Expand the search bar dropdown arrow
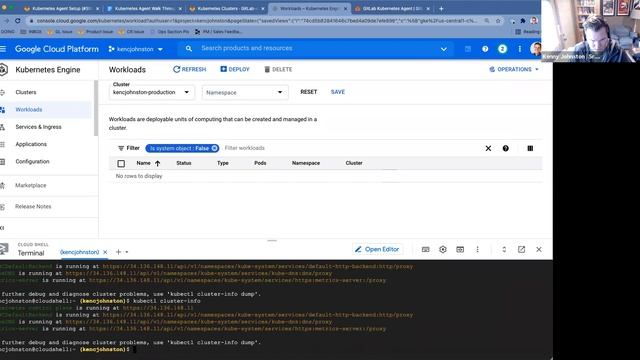Viewport: 640px width, 360px height. click(444, 49)
